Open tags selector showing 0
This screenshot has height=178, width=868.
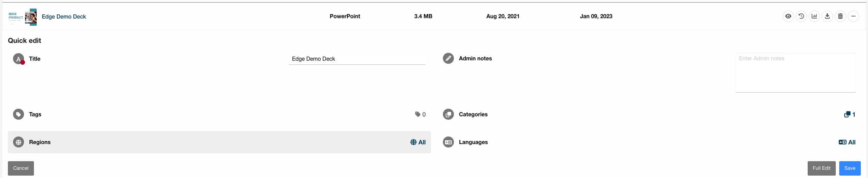pos(420,114)
